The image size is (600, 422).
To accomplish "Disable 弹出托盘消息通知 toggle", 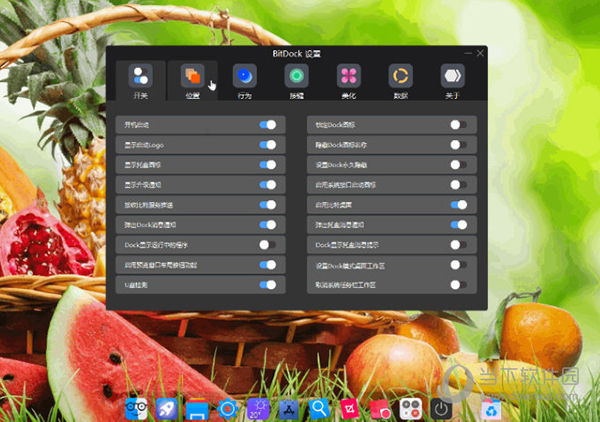I will [x=459, y=225].
